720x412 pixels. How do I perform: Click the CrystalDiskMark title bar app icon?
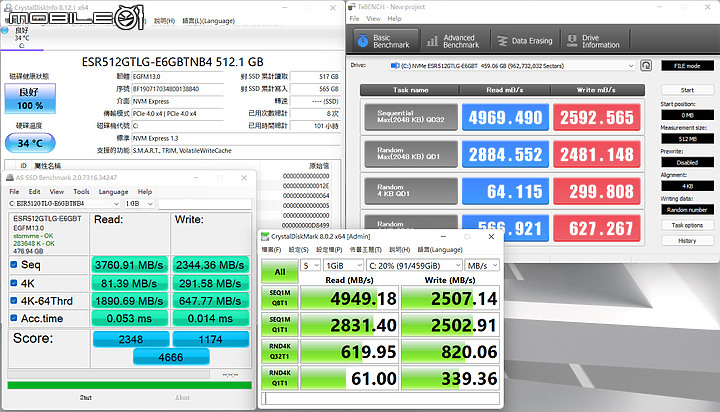click(x=265, y=237)
